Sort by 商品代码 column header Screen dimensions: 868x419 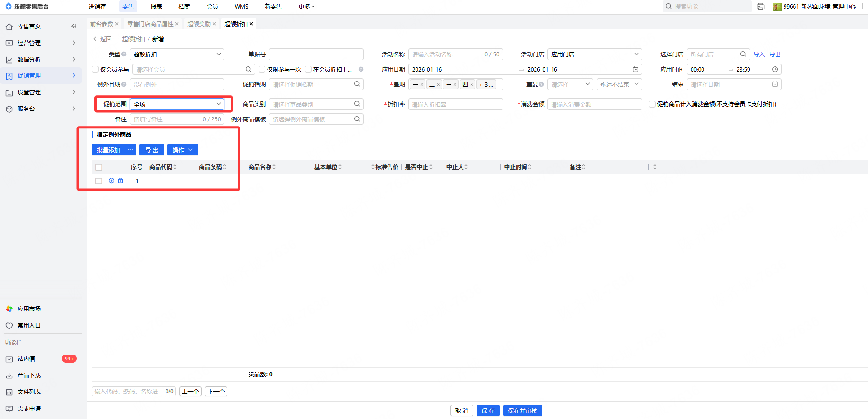coord(163,167)
